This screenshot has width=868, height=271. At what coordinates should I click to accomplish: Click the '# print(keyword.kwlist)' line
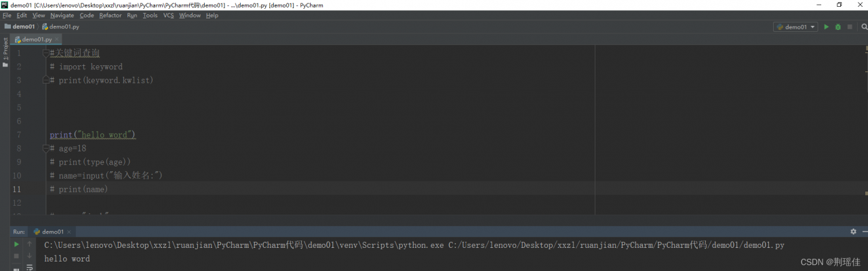point(102,80)
